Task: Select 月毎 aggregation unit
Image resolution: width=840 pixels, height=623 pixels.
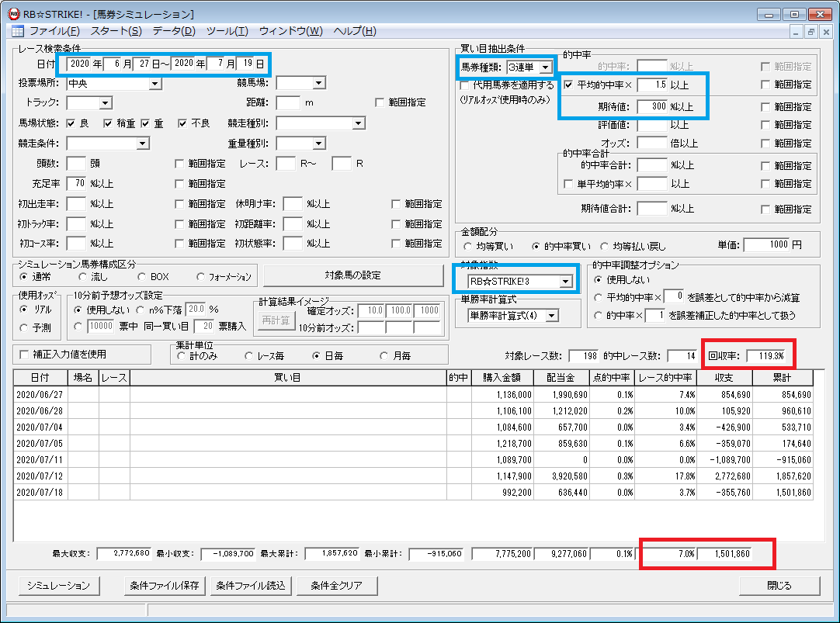Action: pos(384,356)
